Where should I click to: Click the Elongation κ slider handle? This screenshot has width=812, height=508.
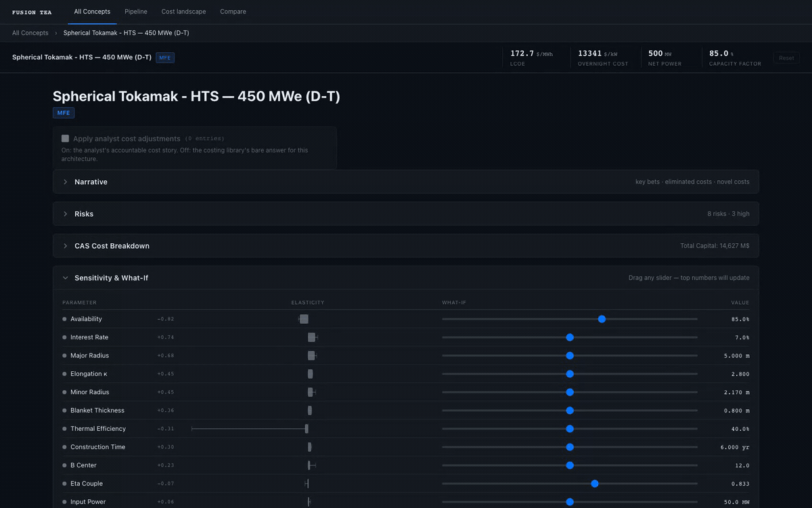point(570,374)
